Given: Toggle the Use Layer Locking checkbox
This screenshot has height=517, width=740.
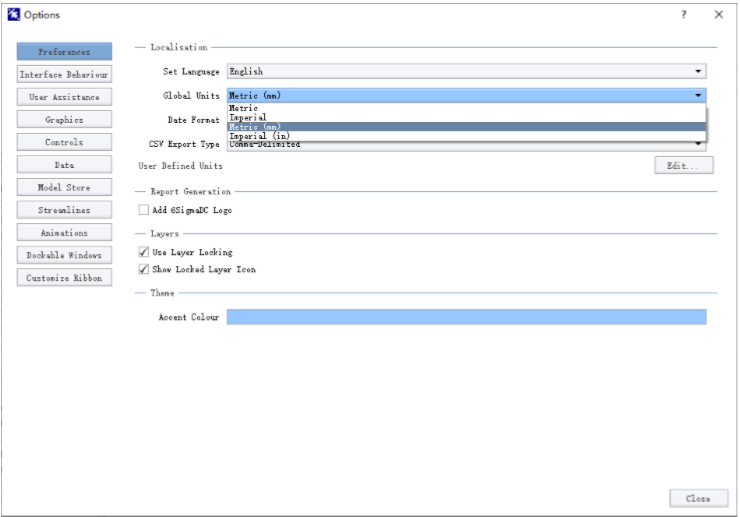Looking at the screenshot, I should tap(144, 252).
